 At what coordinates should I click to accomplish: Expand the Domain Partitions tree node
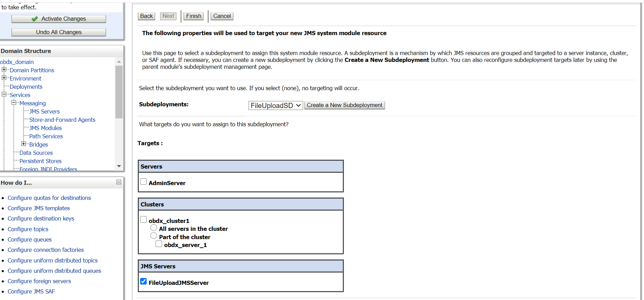click(x=4, y=70)
